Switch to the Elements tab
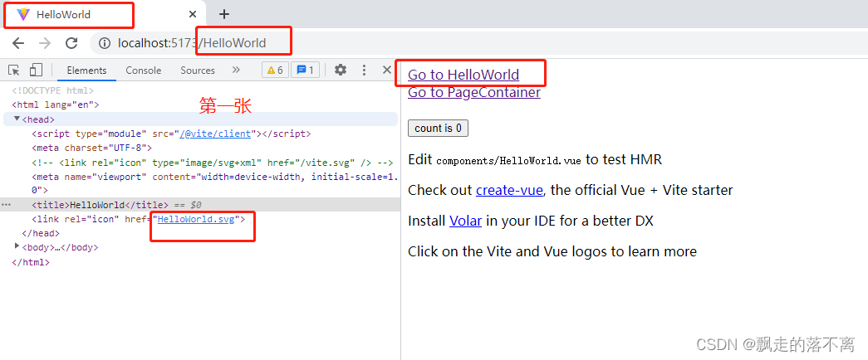The image size is (868, 360). pos(86,71)
